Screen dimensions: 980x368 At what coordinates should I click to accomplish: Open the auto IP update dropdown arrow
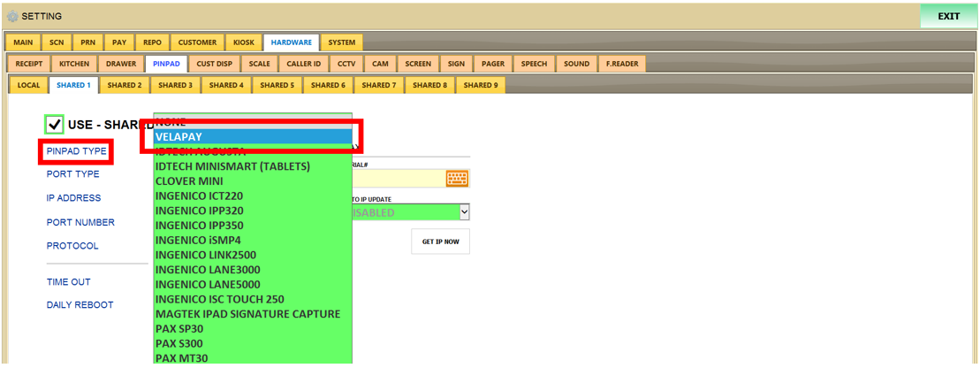click(465, 212)
